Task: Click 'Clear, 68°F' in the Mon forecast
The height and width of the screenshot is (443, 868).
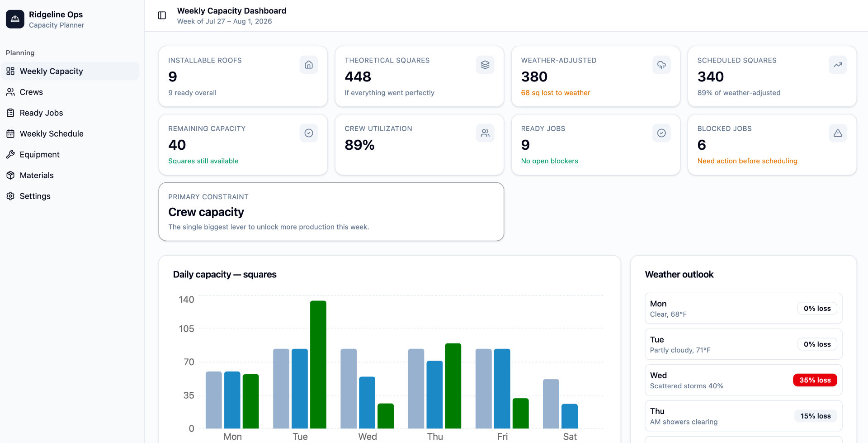Action: [668, 314]
